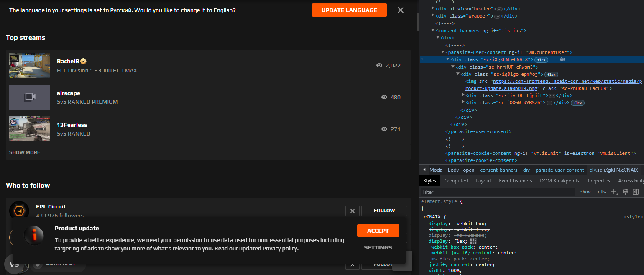Viewport: 644px width, 275px height.
Task: Switch to the DOM Breakpoints tab
Action: [560, 181]
